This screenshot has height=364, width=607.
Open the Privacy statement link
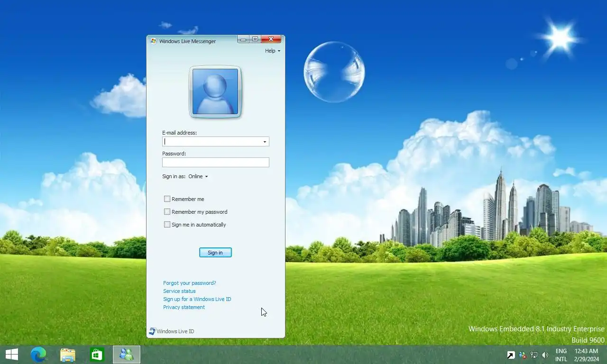pos(184,307)
